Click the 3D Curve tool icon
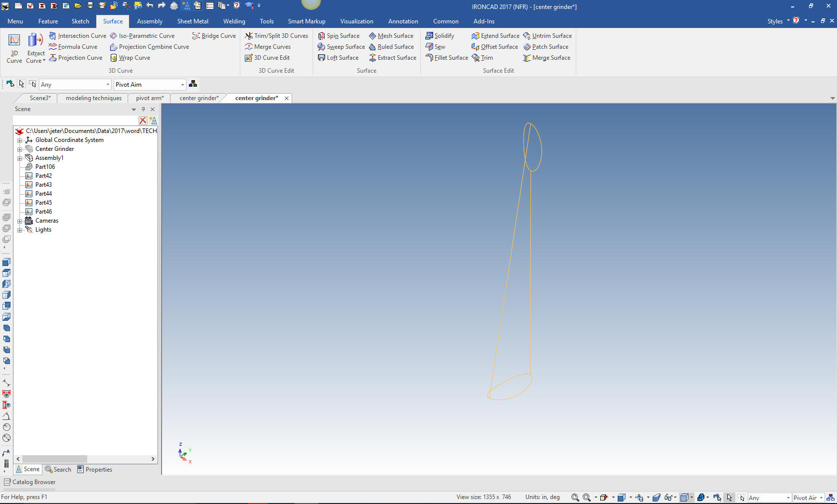 click(x=14, y=41)
